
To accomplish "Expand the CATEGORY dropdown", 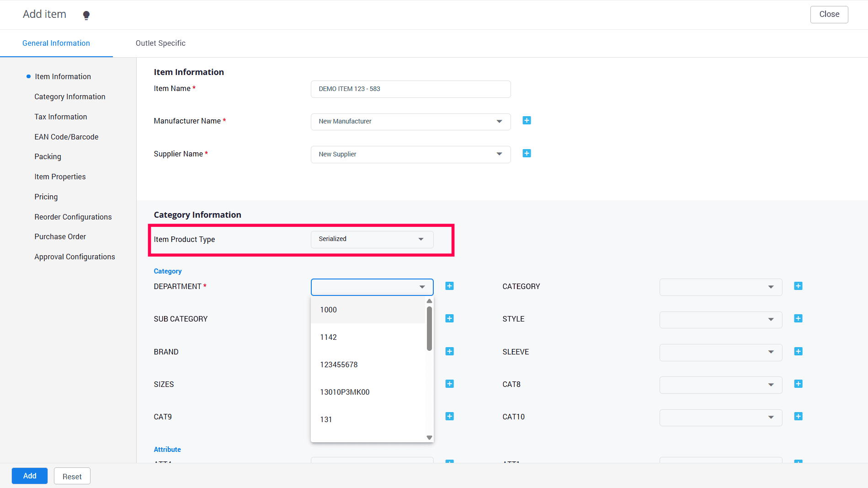I will (720, 287).
